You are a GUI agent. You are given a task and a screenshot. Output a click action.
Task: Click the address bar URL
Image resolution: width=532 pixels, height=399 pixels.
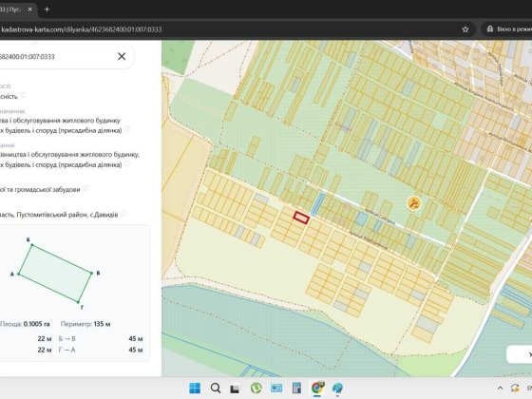pyautogui.click(x=82, y=29)
